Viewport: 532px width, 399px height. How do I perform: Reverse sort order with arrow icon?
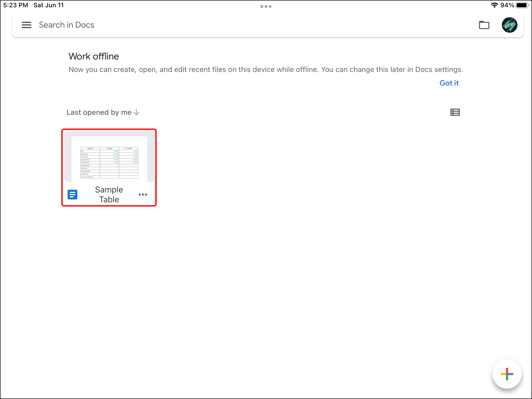[x=137, y=112]
